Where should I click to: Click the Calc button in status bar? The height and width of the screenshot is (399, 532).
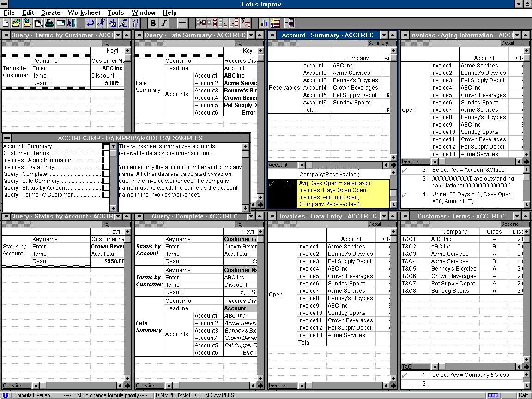pos(523,395)
